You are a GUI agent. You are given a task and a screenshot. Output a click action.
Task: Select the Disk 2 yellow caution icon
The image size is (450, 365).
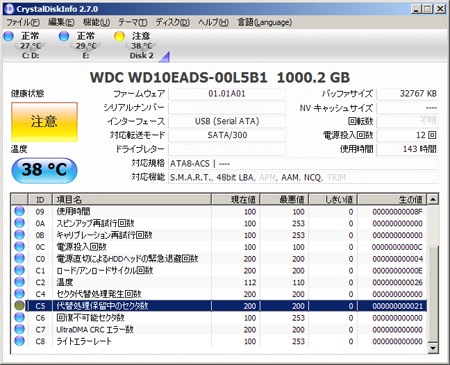pyautogui.click(x=119, y=36)
